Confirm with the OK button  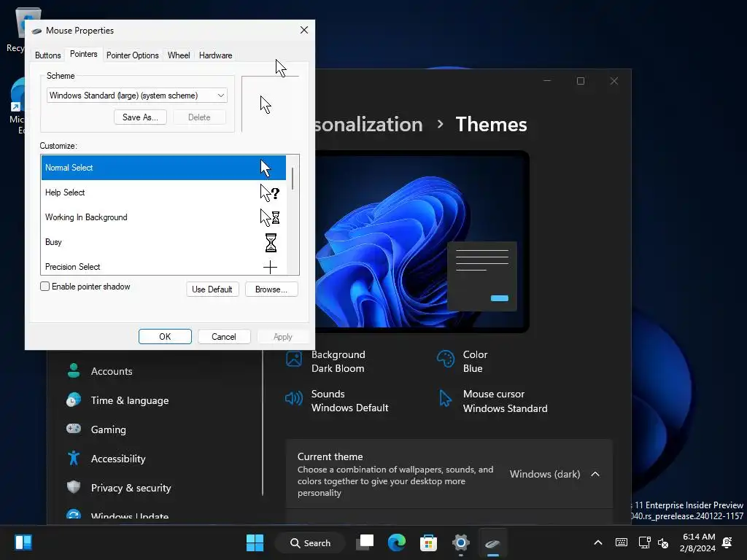(x=165, y=337)
